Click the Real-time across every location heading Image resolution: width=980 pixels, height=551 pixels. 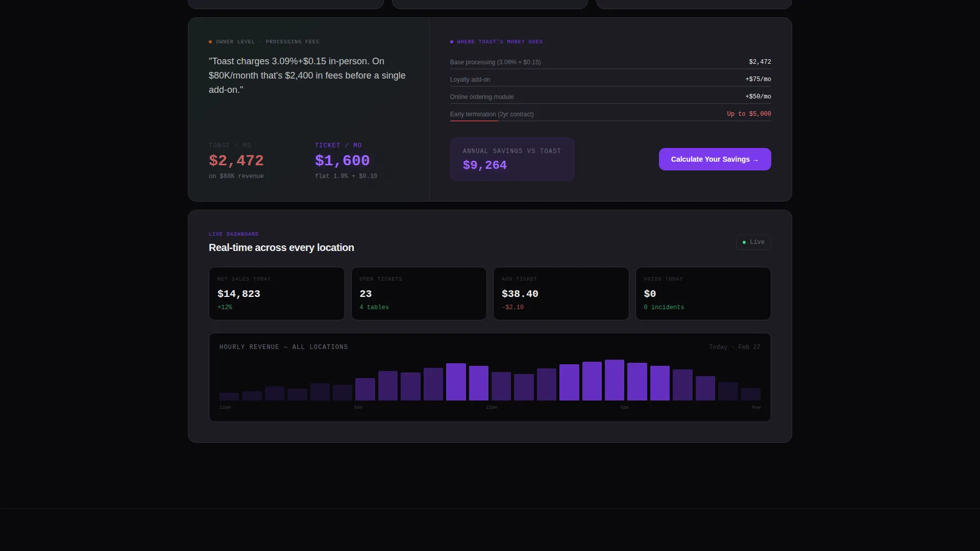point(281,247)
